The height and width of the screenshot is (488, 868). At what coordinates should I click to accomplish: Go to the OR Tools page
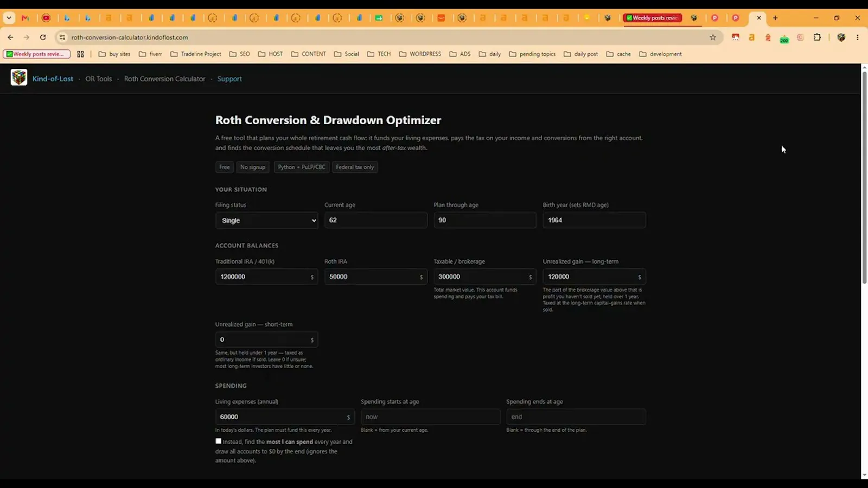click(98, 79)
